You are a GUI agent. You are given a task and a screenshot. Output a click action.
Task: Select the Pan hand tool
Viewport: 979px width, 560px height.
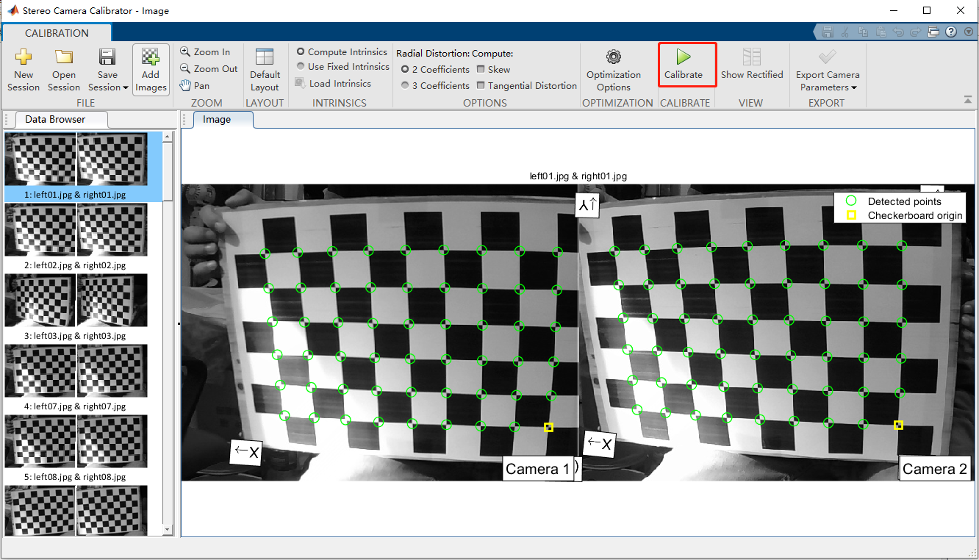click(195, 86)
